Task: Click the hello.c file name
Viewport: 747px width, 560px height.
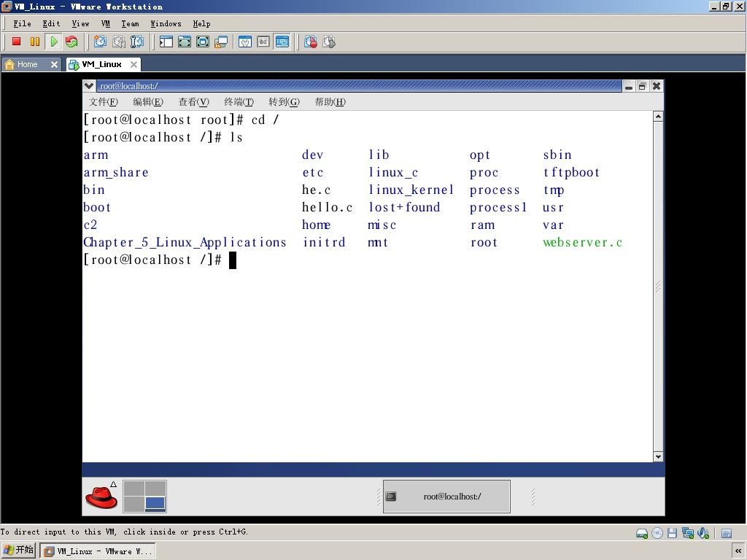Action: pyautogui.click(x=328, y=207)
